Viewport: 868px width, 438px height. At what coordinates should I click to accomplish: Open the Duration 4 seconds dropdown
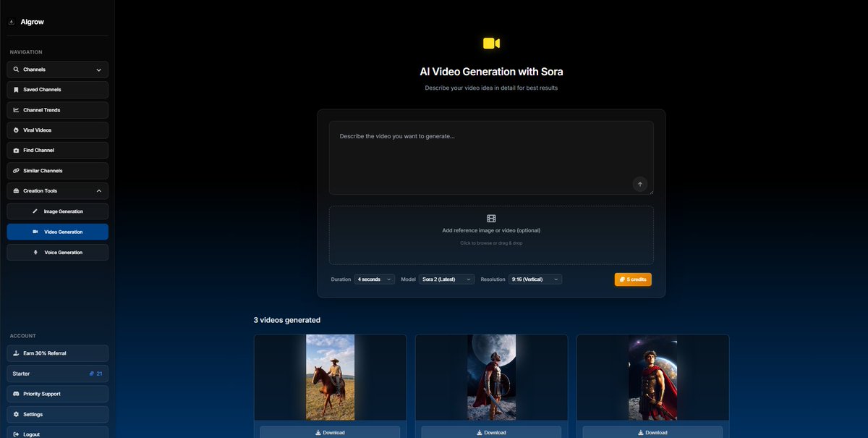tap(375, 279)
